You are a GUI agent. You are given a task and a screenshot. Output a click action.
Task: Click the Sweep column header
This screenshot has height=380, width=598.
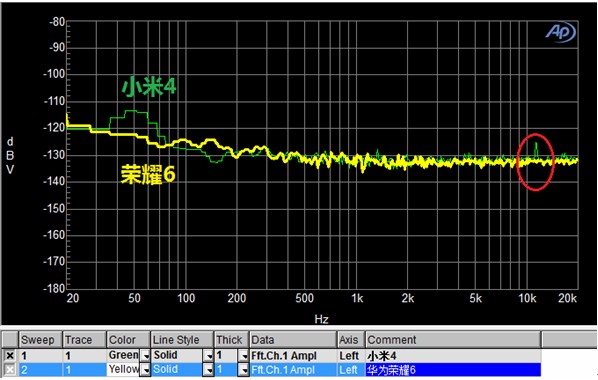coord(40,340)
